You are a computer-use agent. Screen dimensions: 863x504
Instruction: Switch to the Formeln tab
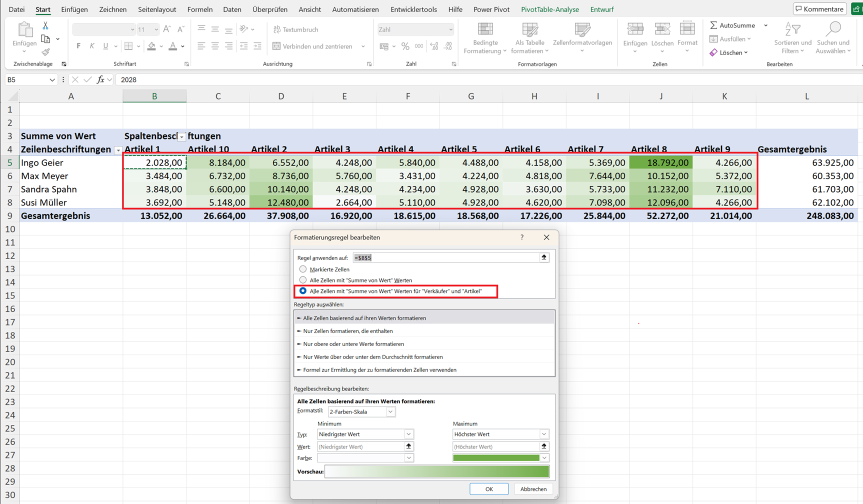(200, 9)
